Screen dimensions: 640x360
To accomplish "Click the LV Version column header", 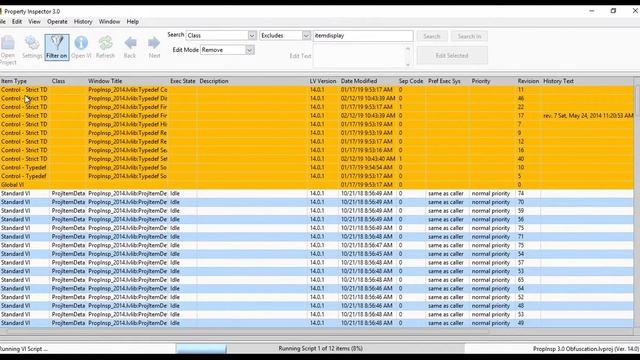I will (323, 81).
